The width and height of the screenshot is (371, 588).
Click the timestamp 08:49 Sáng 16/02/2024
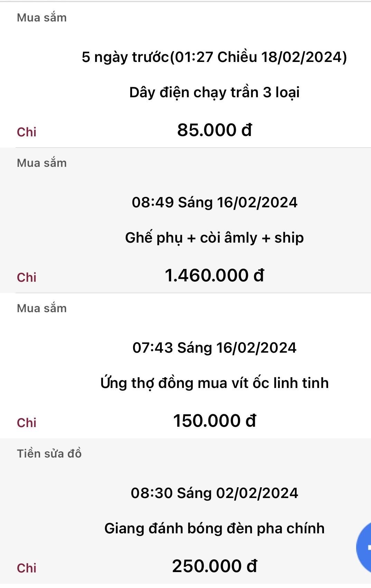click(x=214, y=202)
